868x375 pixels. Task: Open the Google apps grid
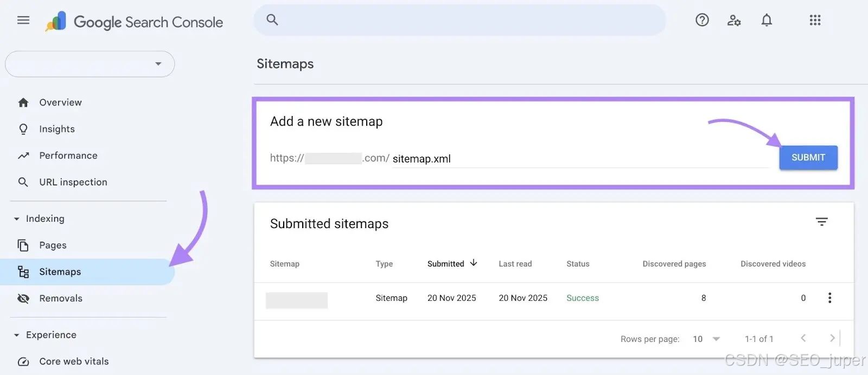click(815, 21)
